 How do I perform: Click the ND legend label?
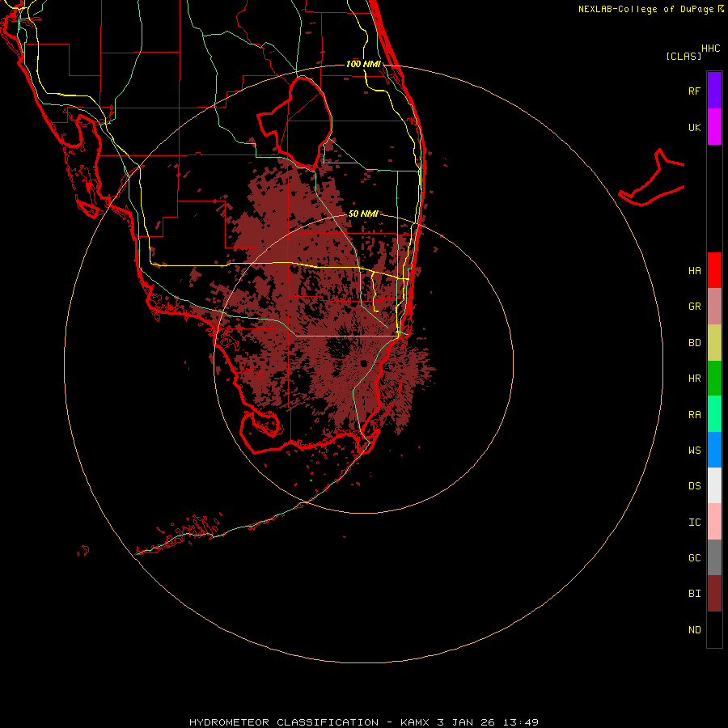point(694,630)
